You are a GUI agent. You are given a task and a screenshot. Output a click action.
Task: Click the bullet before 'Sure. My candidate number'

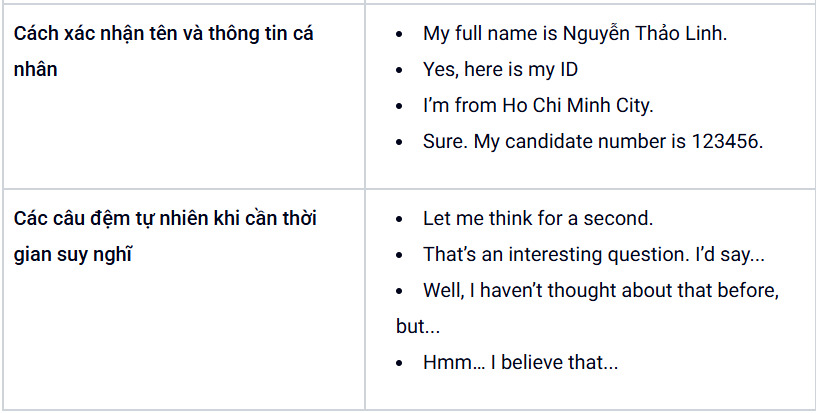(x=399, y=142)
